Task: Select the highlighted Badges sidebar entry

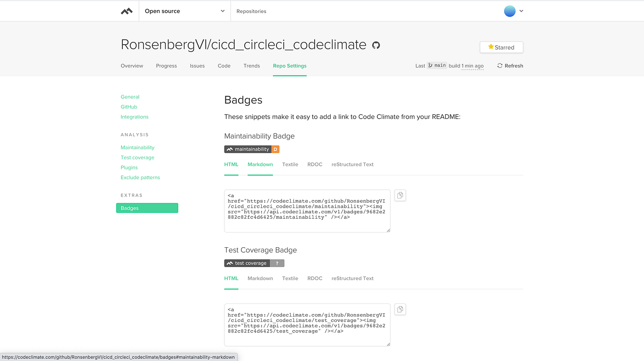Action: click(x=147, y=208)
